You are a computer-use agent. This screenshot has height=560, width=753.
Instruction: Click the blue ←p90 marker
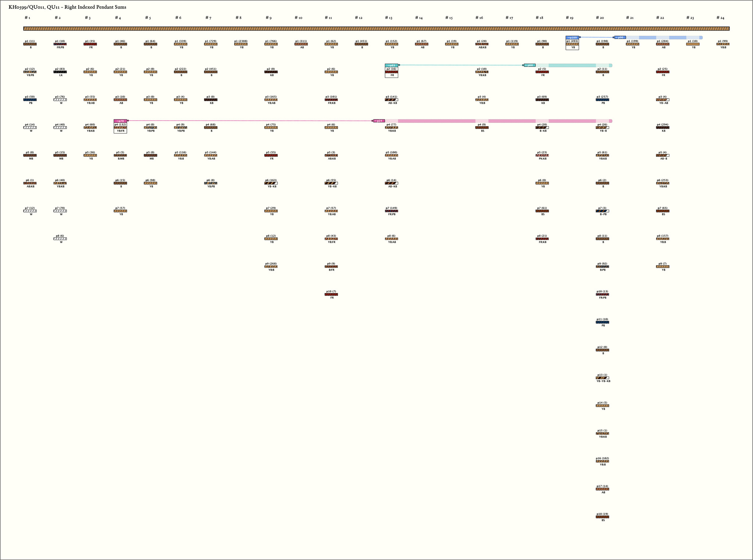[620, 38]
